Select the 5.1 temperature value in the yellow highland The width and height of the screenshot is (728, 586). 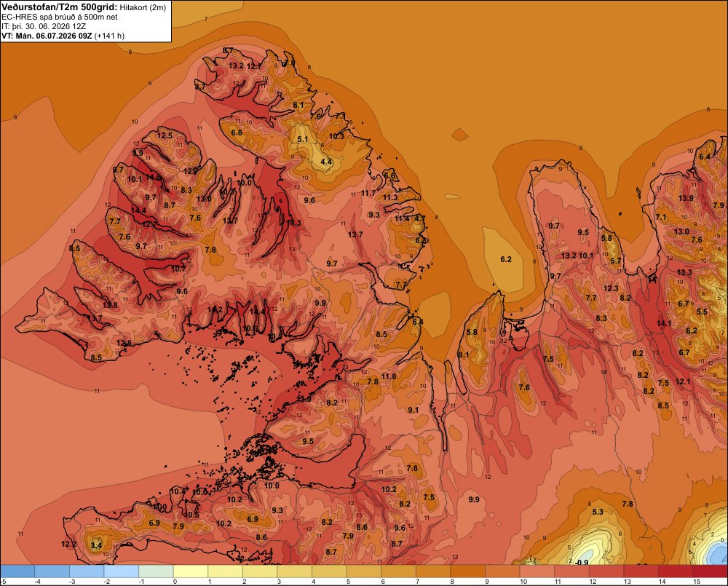303,139
